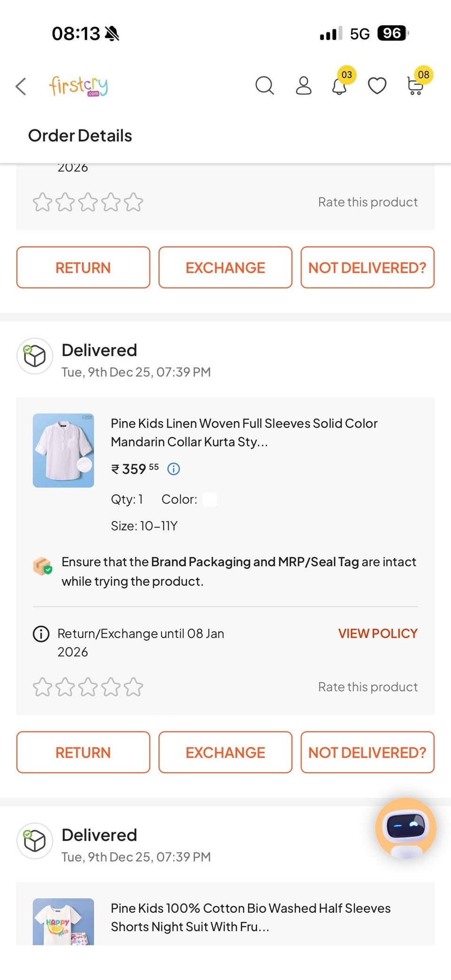Tap the chatbot assistant robot icon

[406, 828]
